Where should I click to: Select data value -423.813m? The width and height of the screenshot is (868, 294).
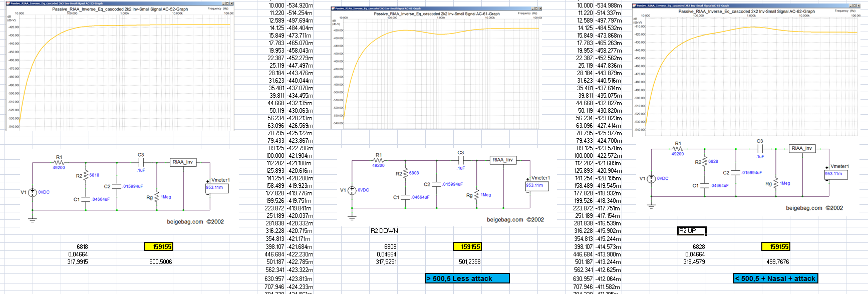tap(300, 279)
